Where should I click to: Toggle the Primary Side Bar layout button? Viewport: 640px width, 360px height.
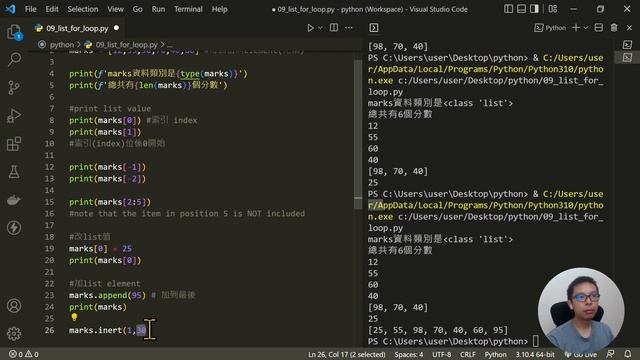tap(508, 9)
